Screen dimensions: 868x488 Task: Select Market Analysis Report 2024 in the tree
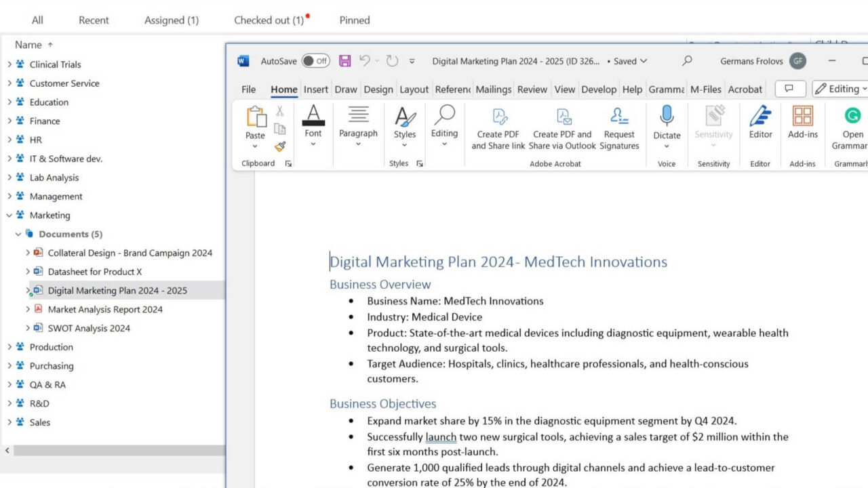point(105,310)
